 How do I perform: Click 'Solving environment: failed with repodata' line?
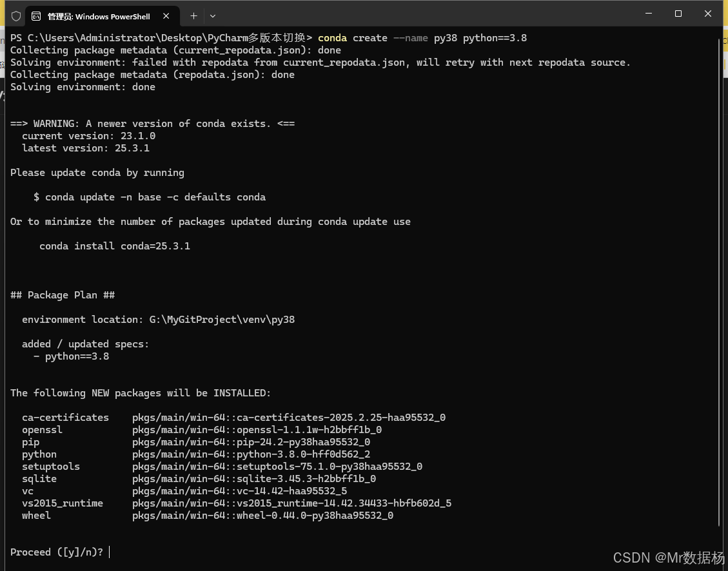(320, 62)
